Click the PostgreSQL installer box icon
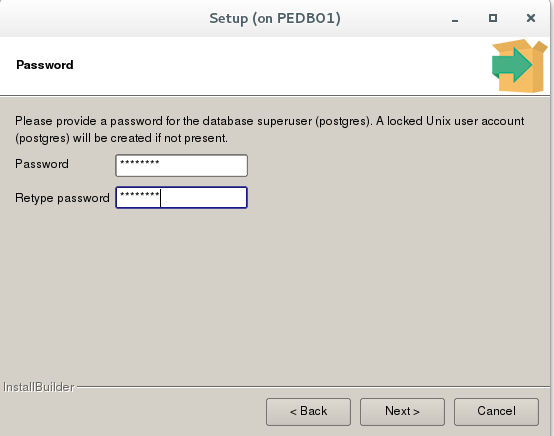 519,66
